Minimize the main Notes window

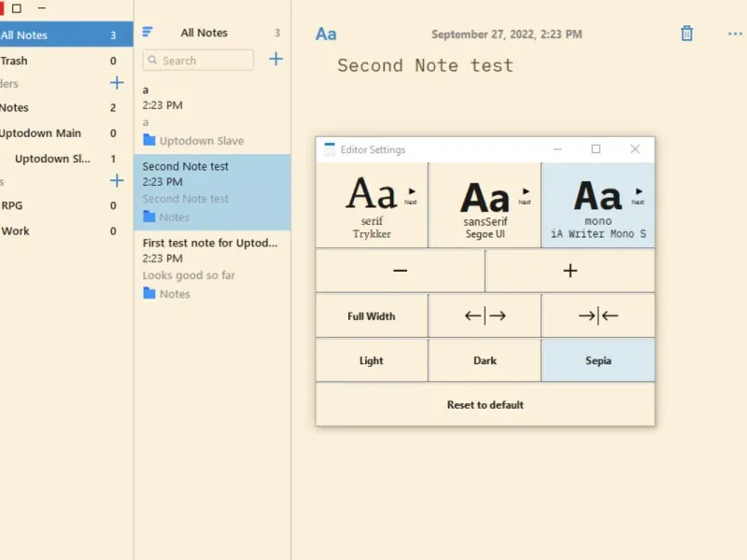[x=42, y=8]
